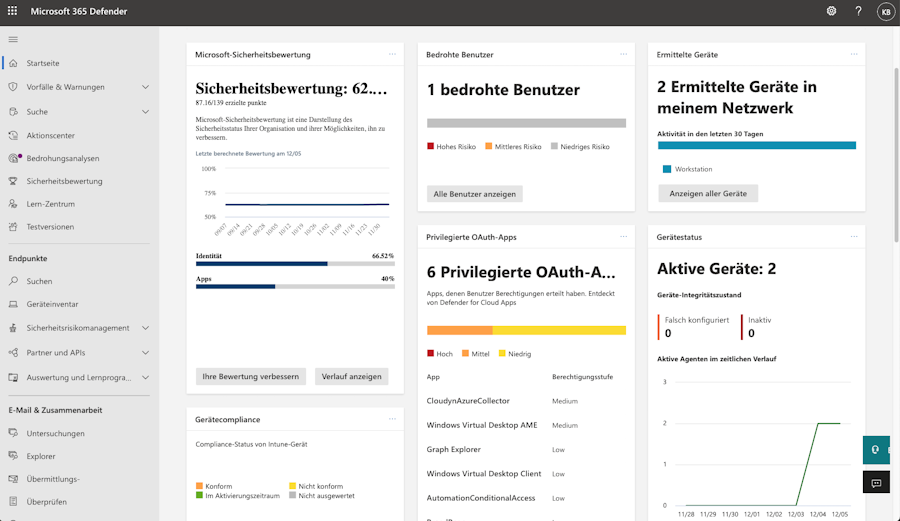Click AutomationConditionalAccess app row
Viewport: 900px width, 521px height.
526,498
